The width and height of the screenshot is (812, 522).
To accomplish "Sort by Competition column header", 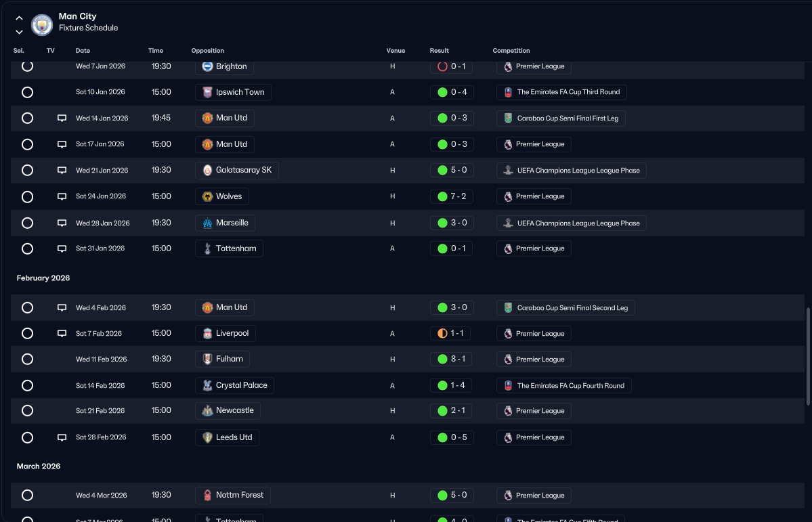I will 511,51.
